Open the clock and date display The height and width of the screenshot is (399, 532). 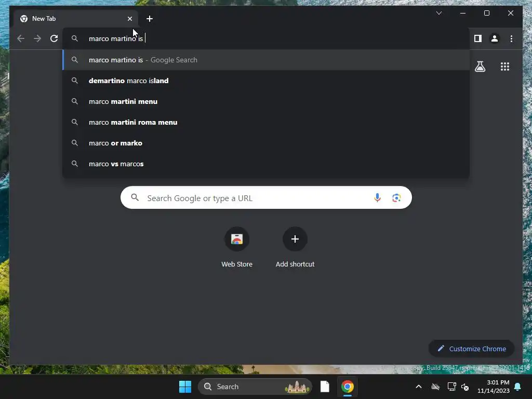click(x=494, y=387)
